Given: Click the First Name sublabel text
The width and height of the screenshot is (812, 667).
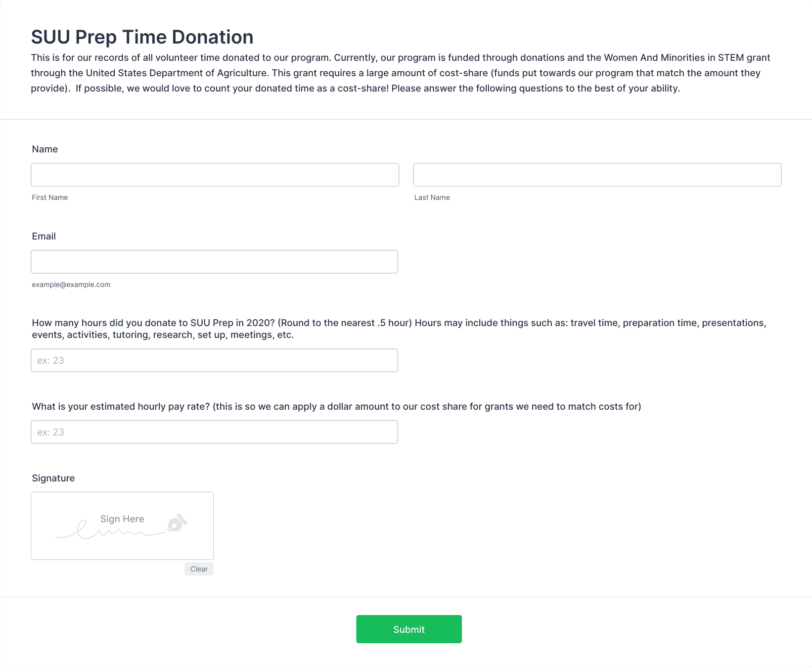Looking at the screenshot, I should (50, 197).
